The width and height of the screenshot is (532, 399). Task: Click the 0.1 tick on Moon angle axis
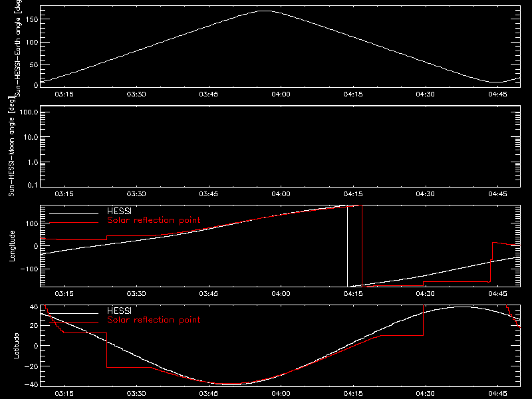tap(33, 185)
